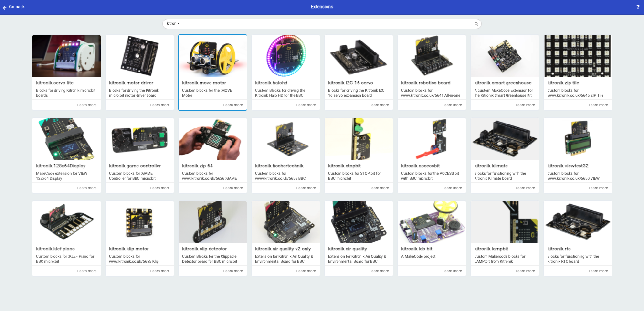Select the kitronik-air-quality board image

[359, 222]
